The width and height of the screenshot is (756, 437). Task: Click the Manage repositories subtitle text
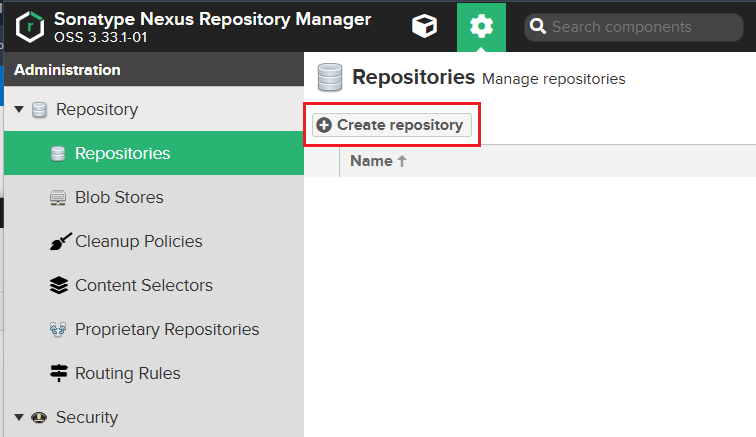pos(554,79)
